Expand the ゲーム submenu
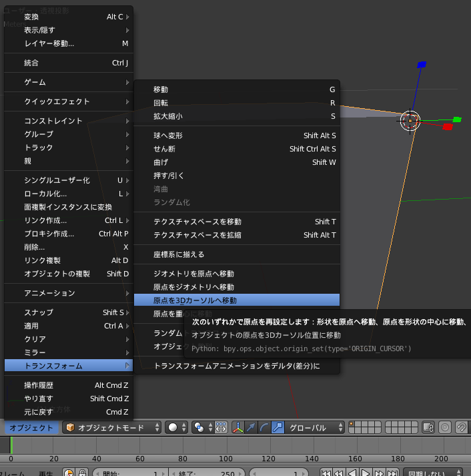This screenshot has height=476, width=471. (69, 82)
